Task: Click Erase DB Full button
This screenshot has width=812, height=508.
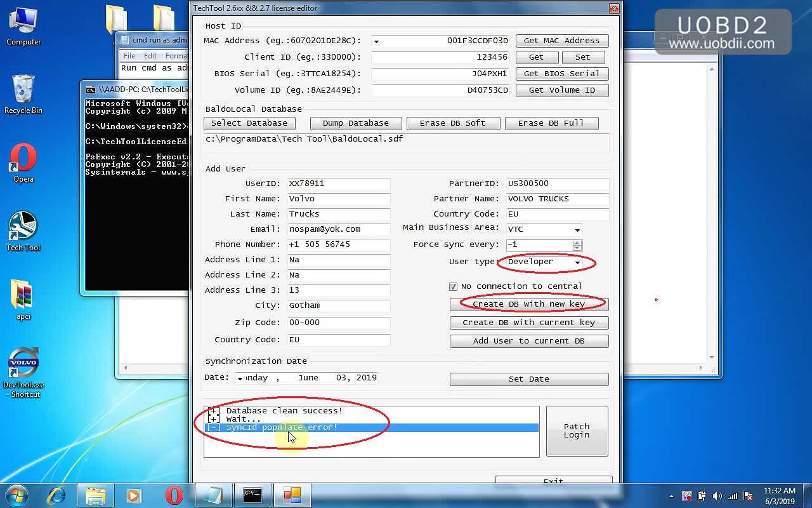Action: (551, 123)
